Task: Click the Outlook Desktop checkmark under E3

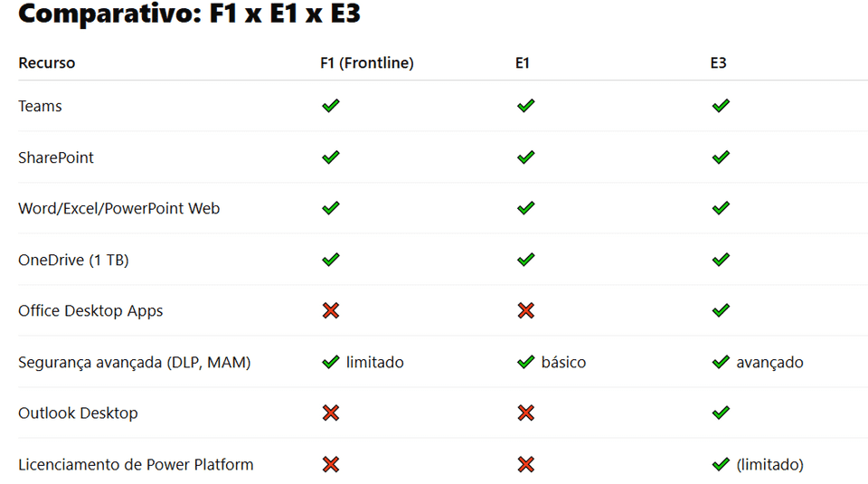Action: click(x=721, y=413)
